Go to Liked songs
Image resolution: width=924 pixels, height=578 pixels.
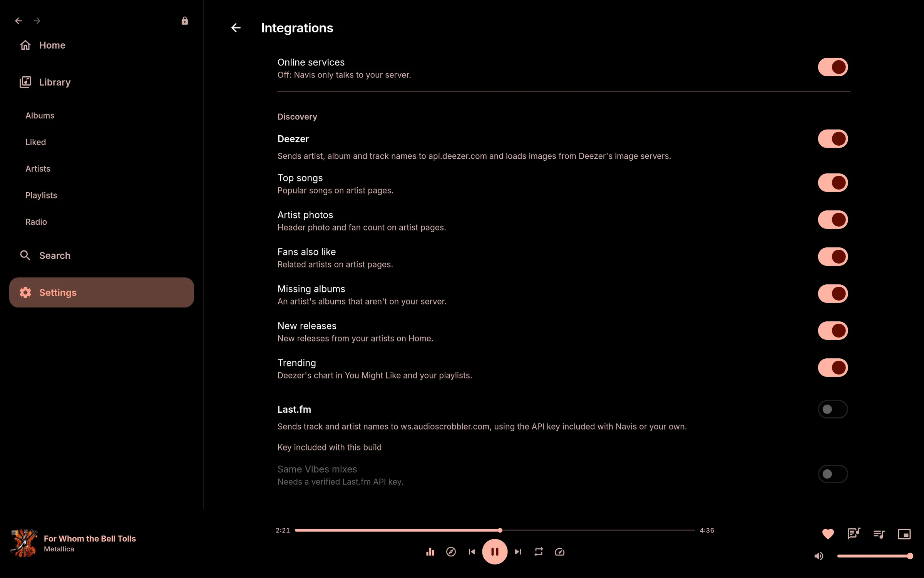pos(36,142)
